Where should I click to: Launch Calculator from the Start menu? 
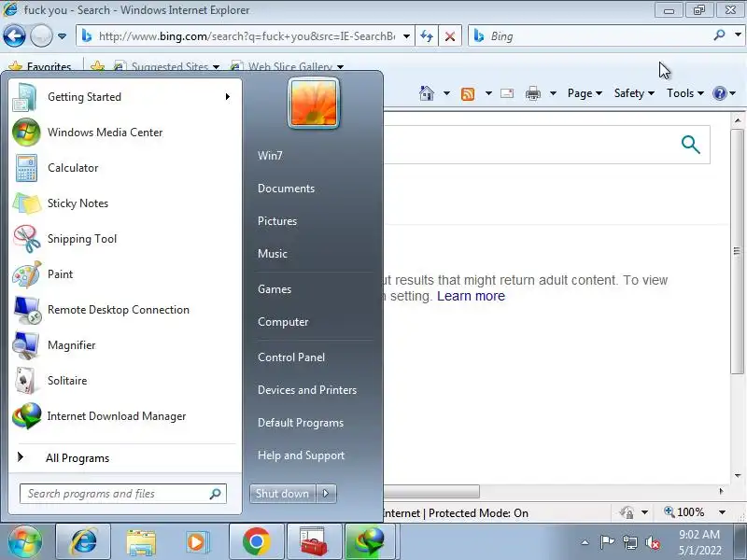coord(125,168)
